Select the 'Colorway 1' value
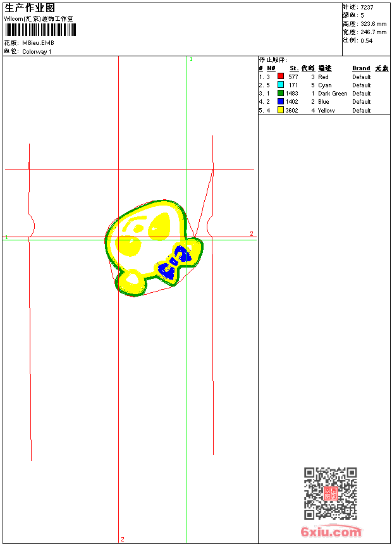This screenshot has height=544, width=392. [37, 52]
